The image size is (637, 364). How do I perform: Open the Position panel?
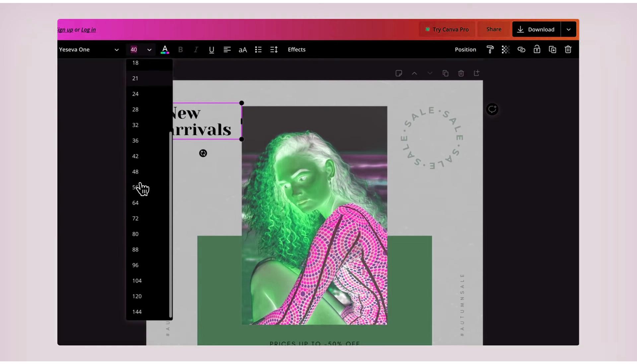click(x=465, y=49)
